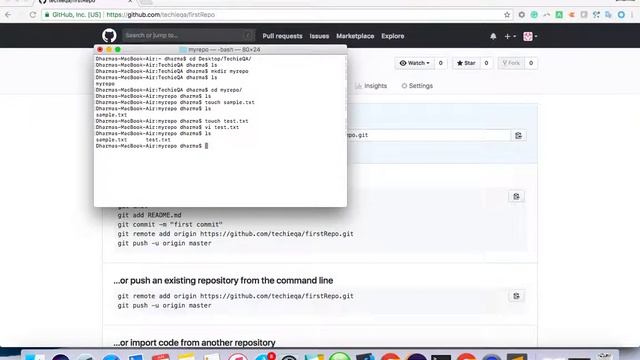Click the green round extension icon
The height and width of the screenshot is (360, 640).
[x=534, y=15]
